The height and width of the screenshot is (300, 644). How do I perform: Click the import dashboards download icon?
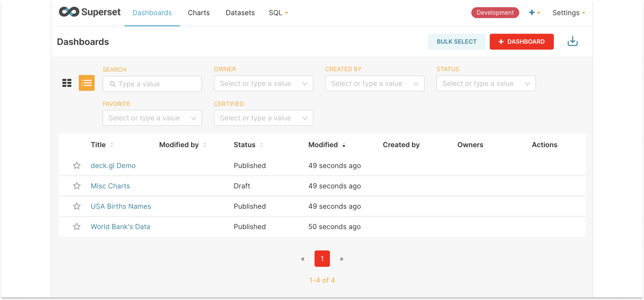(572, 41)
